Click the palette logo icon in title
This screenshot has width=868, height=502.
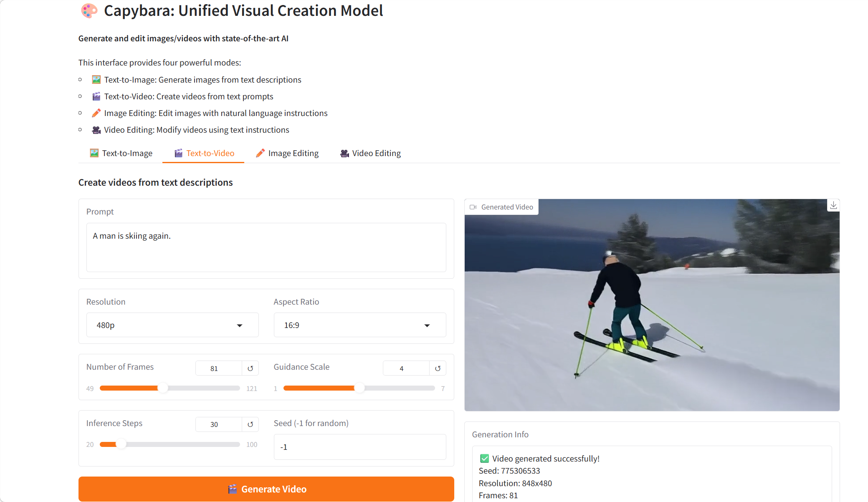coord(89,11)
